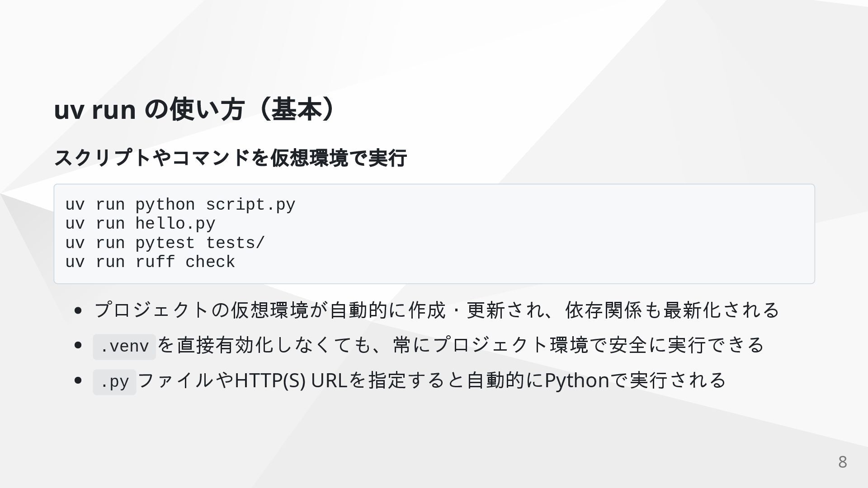This screenshot has width=868, height=488.
Task: Click the bullet dot before '.venv'
Action: pyautogui.click(x=78, y=346)
